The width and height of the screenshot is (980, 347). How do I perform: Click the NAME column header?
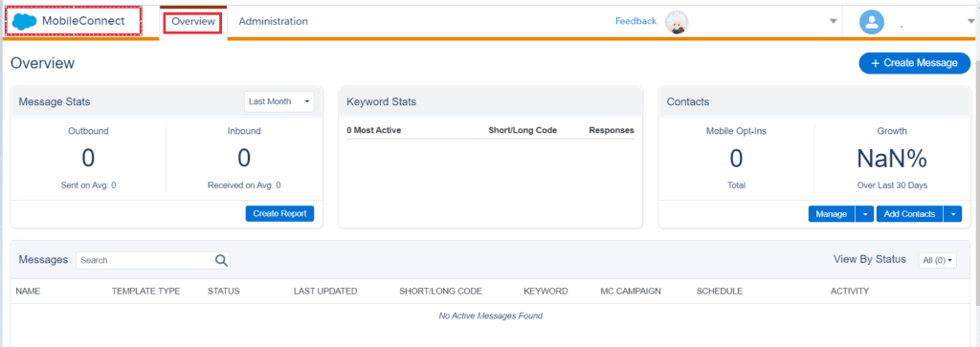28,292
